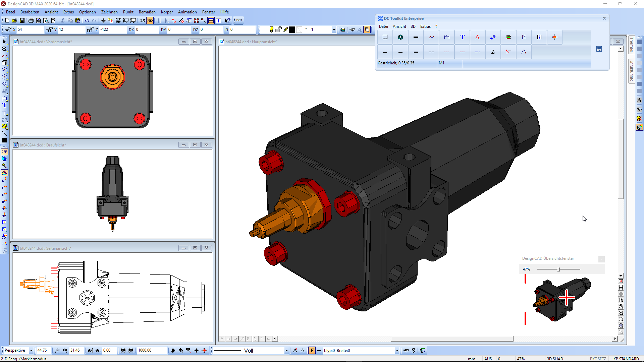Screen dimensions: 644x362
Task: Open the LTyp:0 Breite:0 dropdown
Action: tap(397, 351)
